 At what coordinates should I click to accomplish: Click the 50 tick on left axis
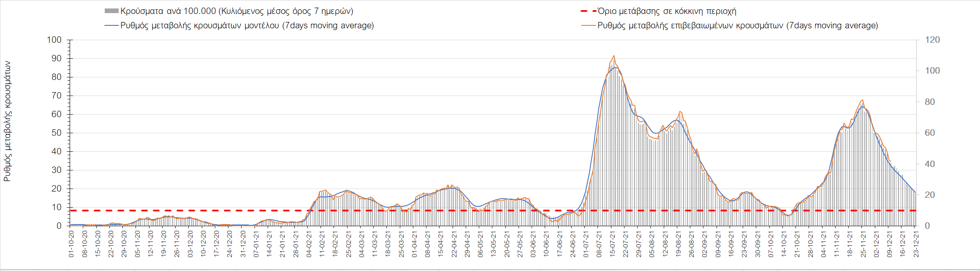point(56,133)
